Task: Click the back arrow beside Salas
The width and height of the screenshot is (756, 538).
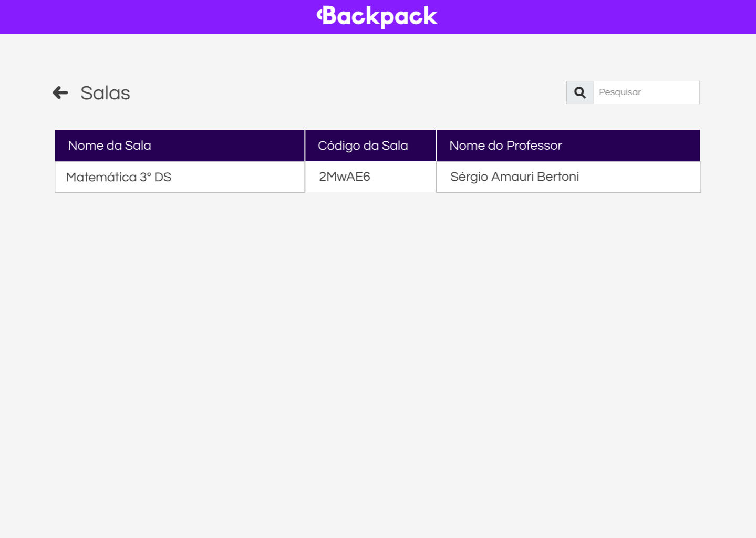Action: (x=60, y=92)
